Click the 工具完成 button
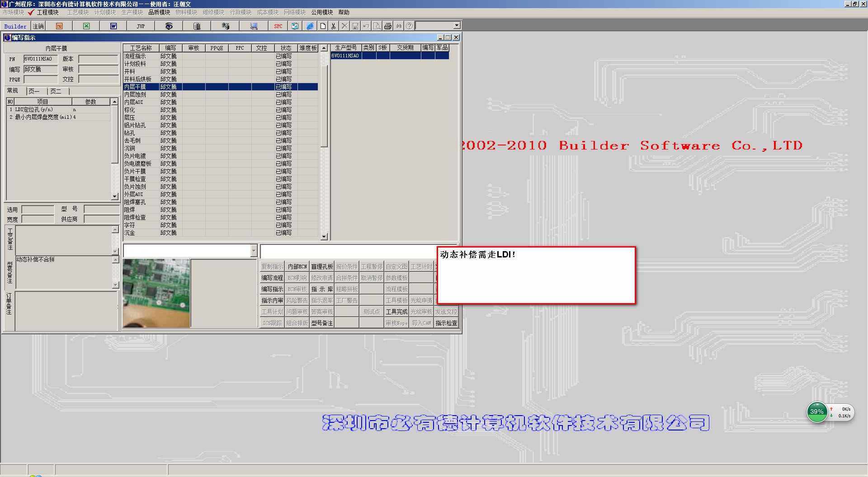Image resolution: width=868 pixels, height=477 pixels. [x=396, y=312]
